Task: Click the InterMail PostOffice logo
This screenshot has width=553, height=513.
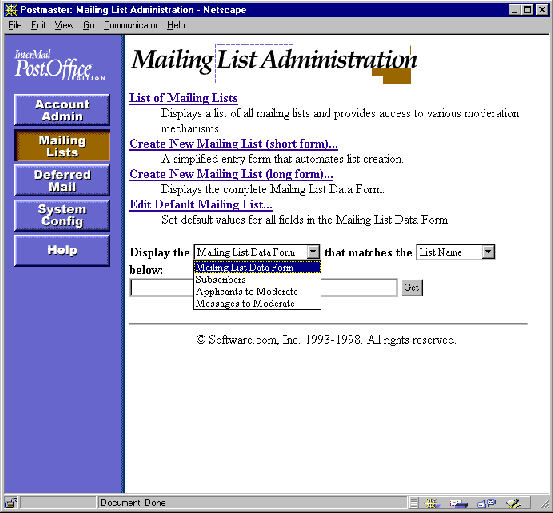Action: (x=59, y=65)
